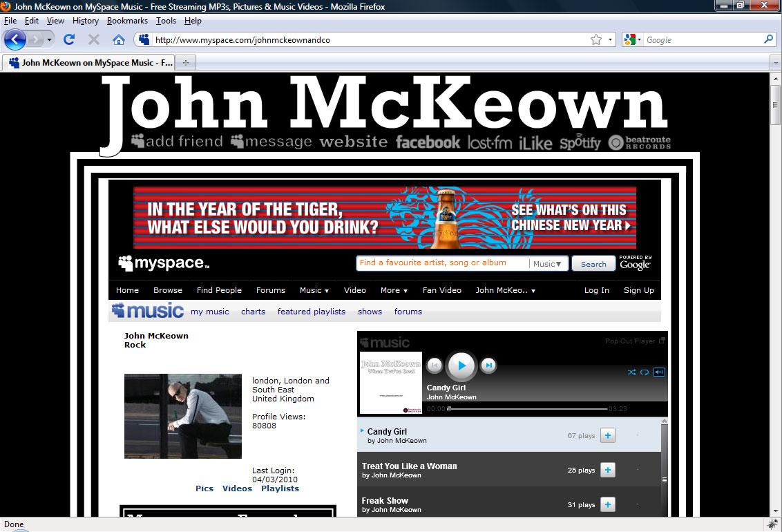Open the back/forward history dropdown arrow
This screenshot has height=532, width=782.
click(x=49, y=39)
